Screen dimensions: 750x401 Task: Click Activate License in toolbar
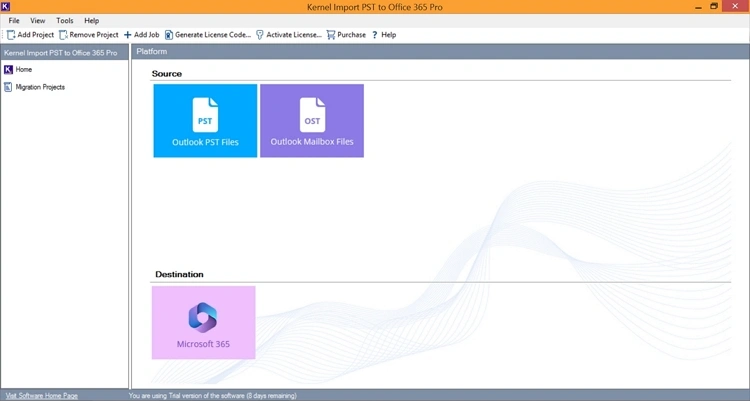click(x=289, y=35)
